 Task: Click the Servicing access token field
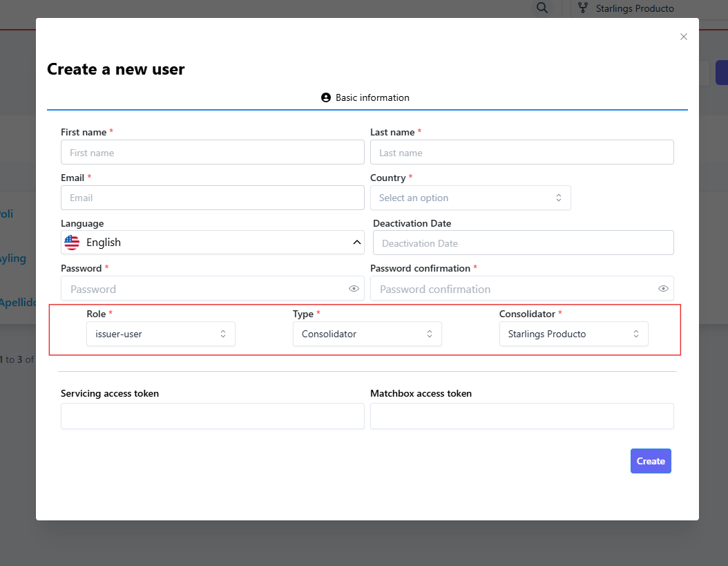(x=212, y=416)
